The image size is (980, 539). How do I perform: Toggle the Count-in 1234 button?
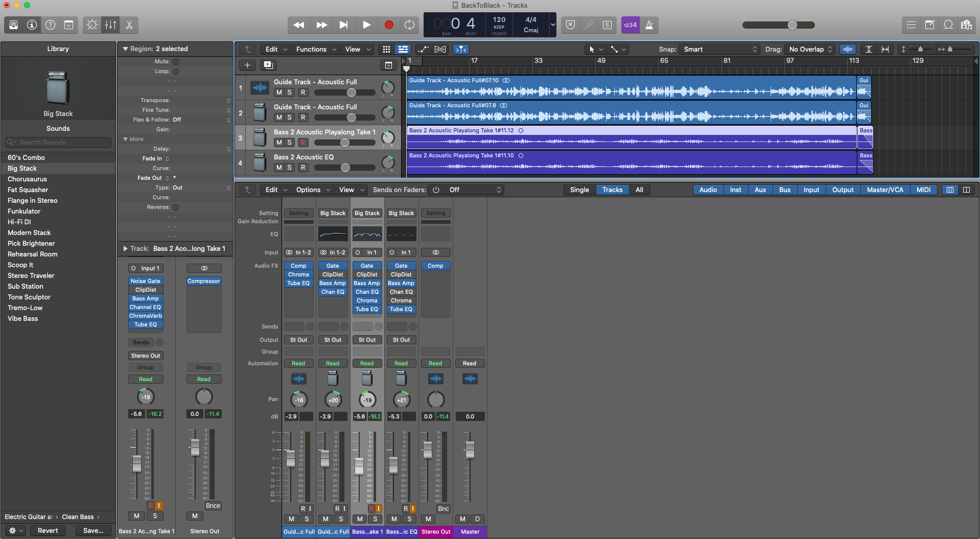click(630, 25)
